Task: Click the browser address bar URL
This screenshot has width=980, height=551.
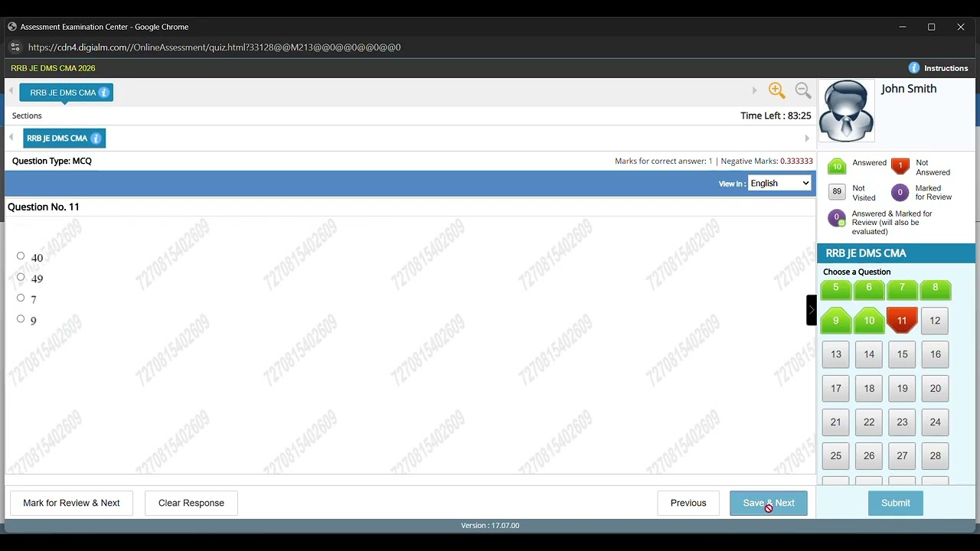Action: [214, 47]
